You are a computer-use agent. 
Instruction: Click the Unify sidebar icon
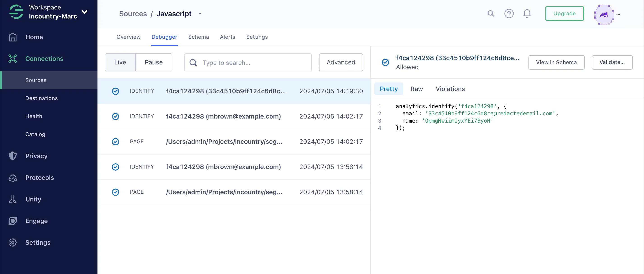[x=12, y=199]
